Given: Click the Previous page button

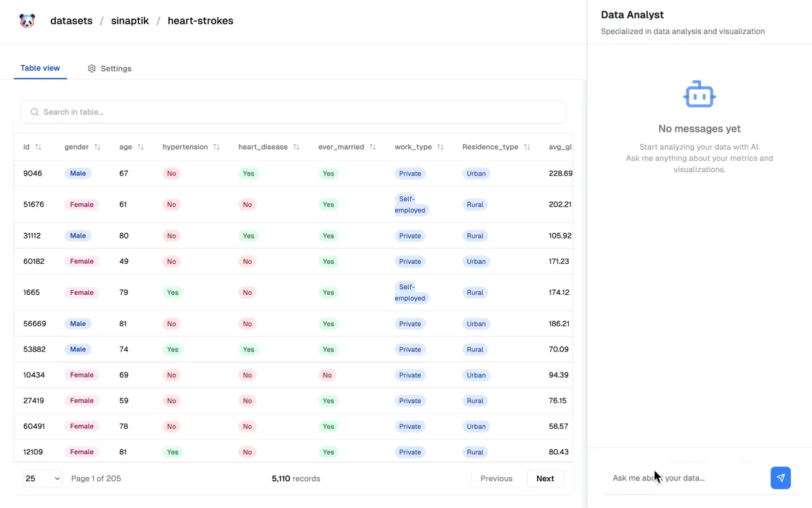Looking at the screenshot, I should point(496,478).
